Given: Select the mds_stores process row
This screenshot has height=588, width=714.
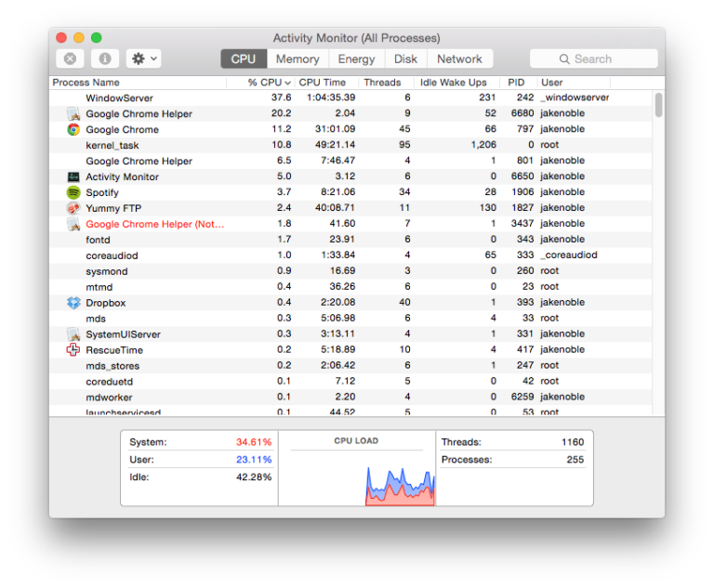Looking at the screenshot, I should (x=350, y=365).
